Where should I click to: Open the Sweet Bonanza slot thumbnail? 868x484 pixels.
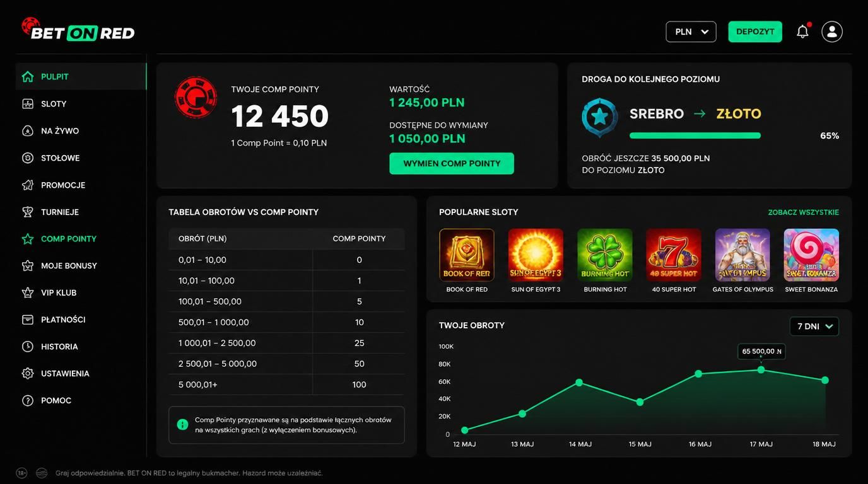coord(811,255)
